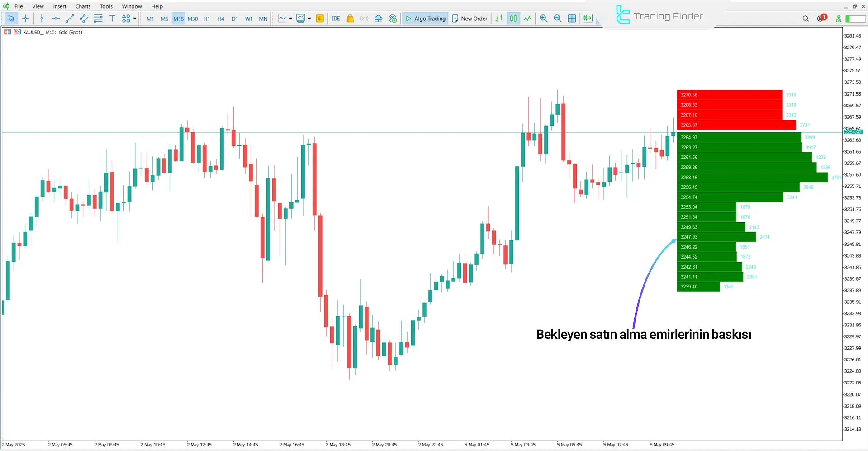Select the Crosshair tool

(25, 19)
